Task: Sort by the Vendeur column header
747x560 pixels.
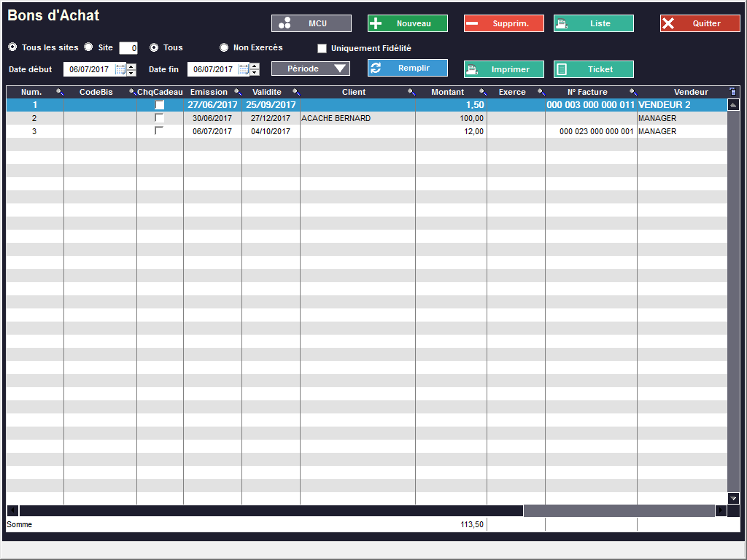Action: [690, 93]
